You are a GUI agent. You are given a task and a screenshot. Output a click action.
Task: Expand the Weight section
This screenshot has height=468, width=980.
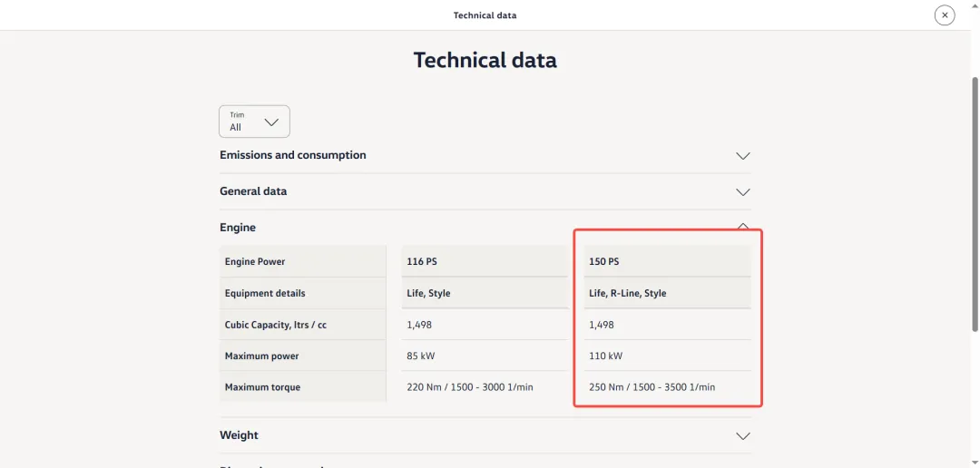point(485,435)
